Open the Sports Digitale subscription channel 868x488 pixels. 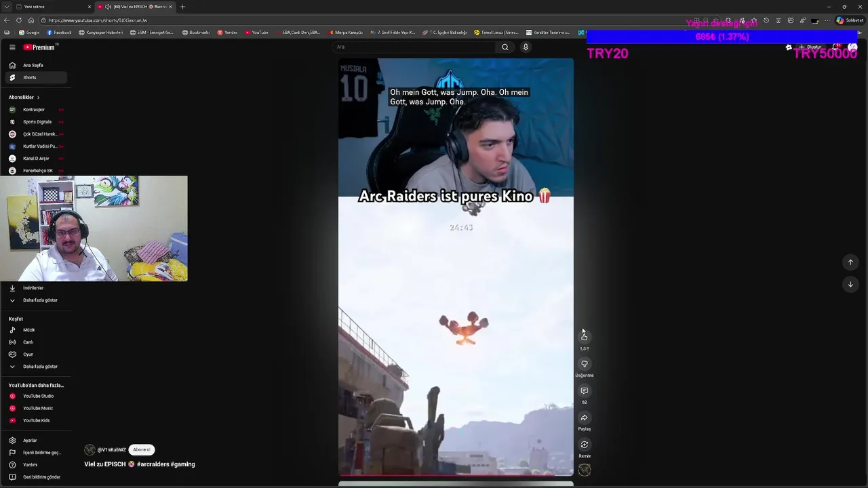36,122
